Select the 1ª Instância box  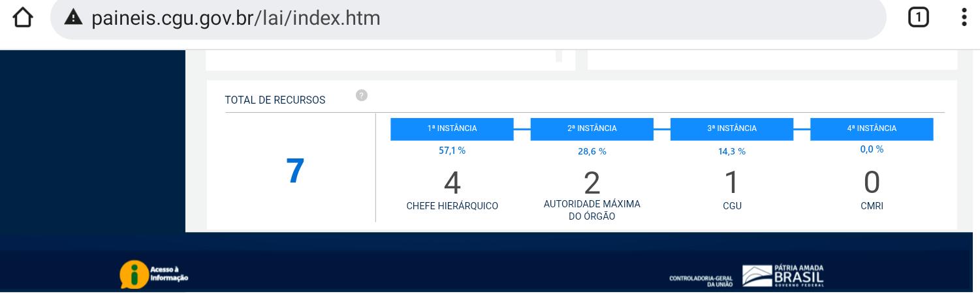[x=452, y=128]
